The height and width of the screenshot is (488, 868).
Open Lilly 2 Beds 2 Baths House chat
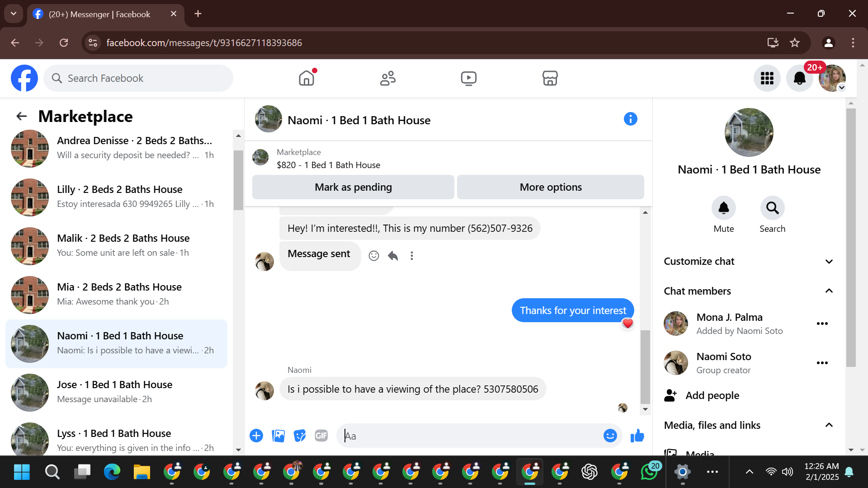pyautogui.click(x=117, y=197)
